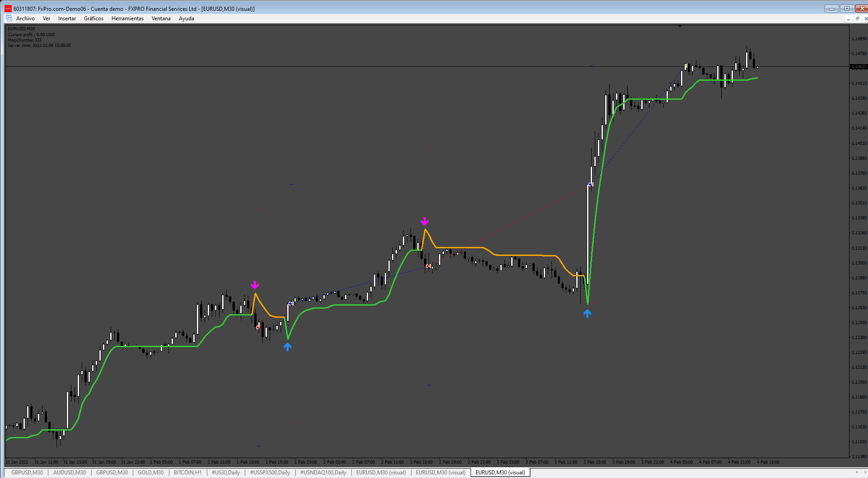This screenshot has height=478, width=868.
Task: Click the EURUSD,M30 chart title text
Action: tap(21, 29)
